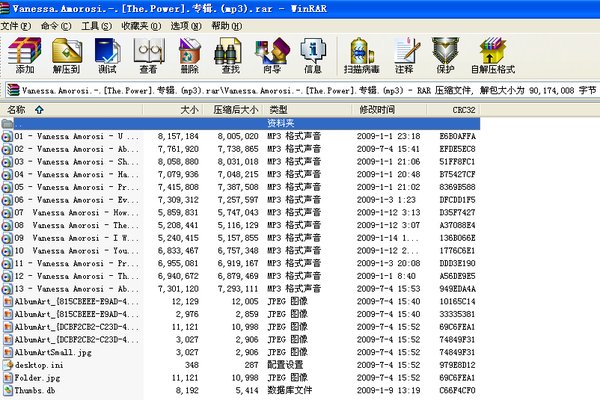Select file '06 - Vanessa Amorosi - Ev...'
600x400 pixels.
[x=240, y=200]
